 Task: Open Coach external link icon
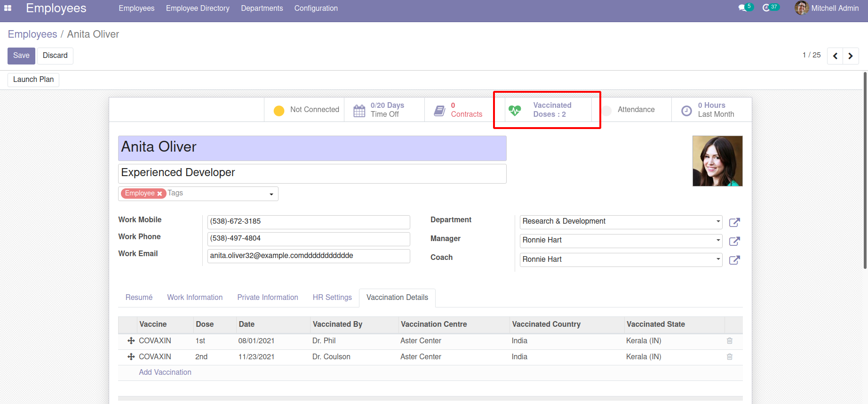pyautogui.click(x=734, y=260)
